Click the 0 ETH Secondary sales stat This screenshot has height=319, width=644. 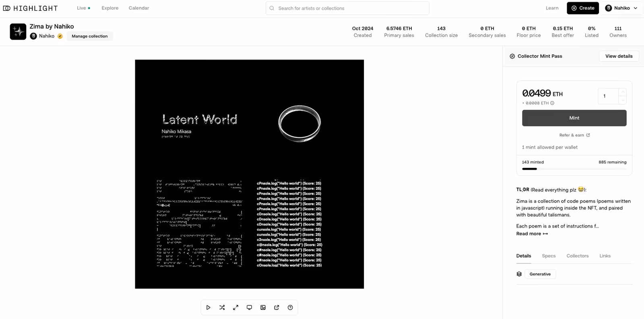487,32
